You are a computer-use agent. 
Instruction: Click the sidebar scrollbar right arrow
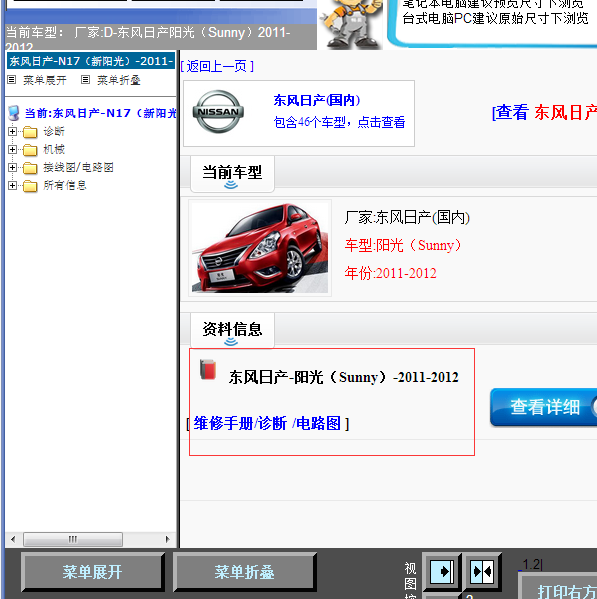(x=167, y=539)
